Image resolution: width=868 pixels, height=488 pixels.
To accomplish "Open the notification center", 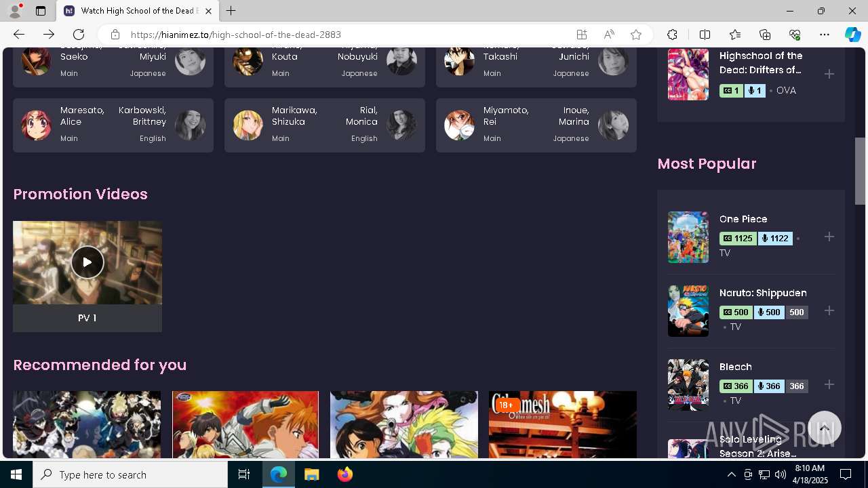I will pyautogui.click(x=846, y=474).
